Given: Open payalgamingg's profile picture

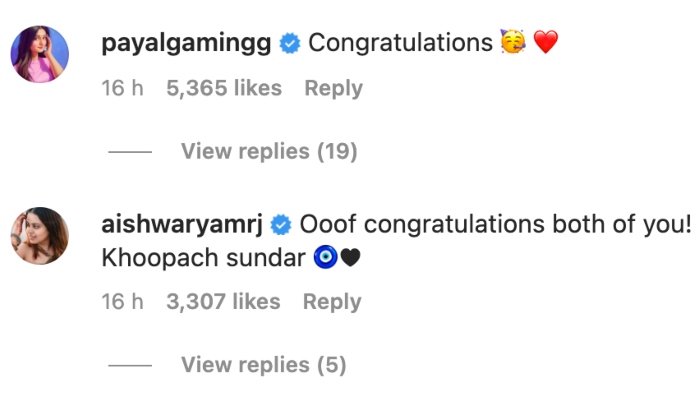Looking at the screenshot, I should tap(40, 55).
